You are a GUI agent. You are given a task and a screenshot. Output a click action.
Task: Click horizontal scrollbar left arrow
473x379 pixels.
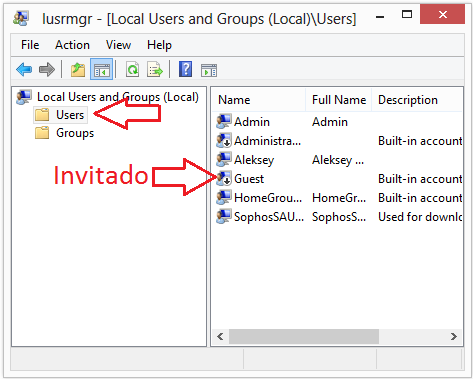(x=220, y=336)
